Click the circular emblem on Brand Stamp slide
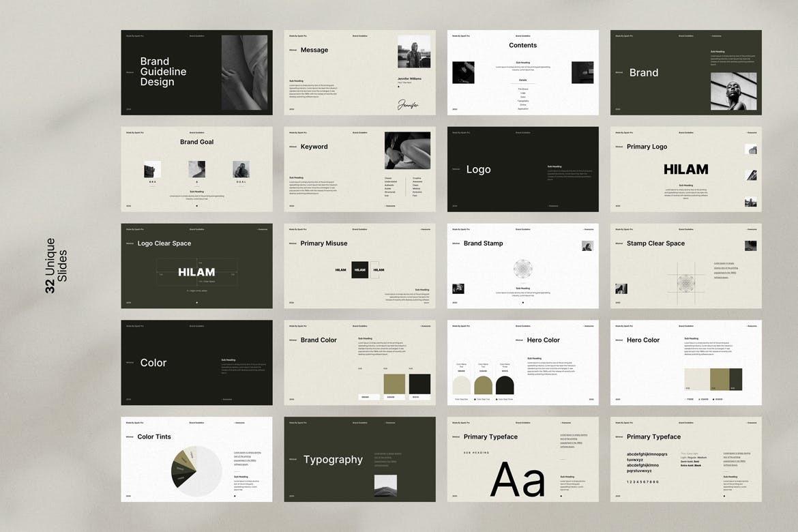This screenshot has width=798, height=532. point(523,268)
